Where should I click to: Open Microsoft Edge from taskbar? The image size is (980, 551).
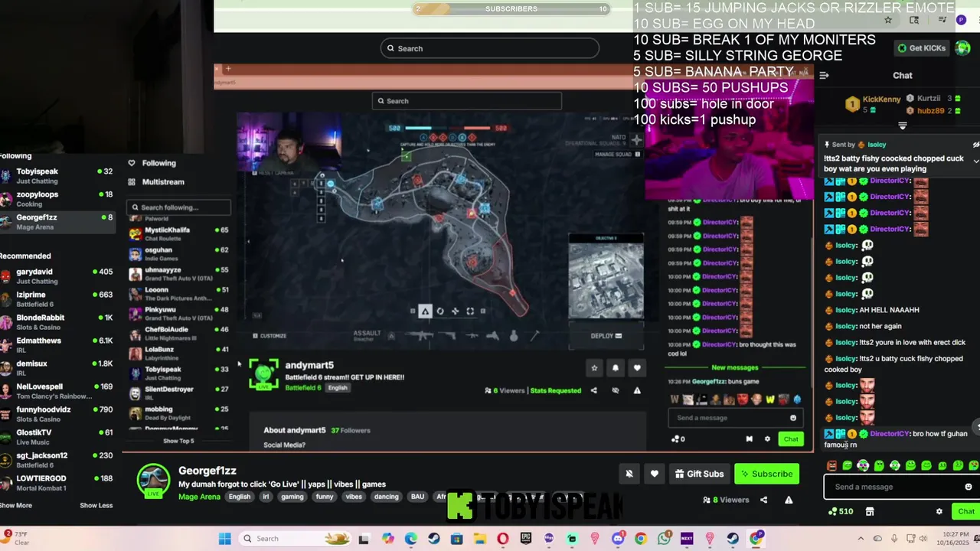pos(411,539)
